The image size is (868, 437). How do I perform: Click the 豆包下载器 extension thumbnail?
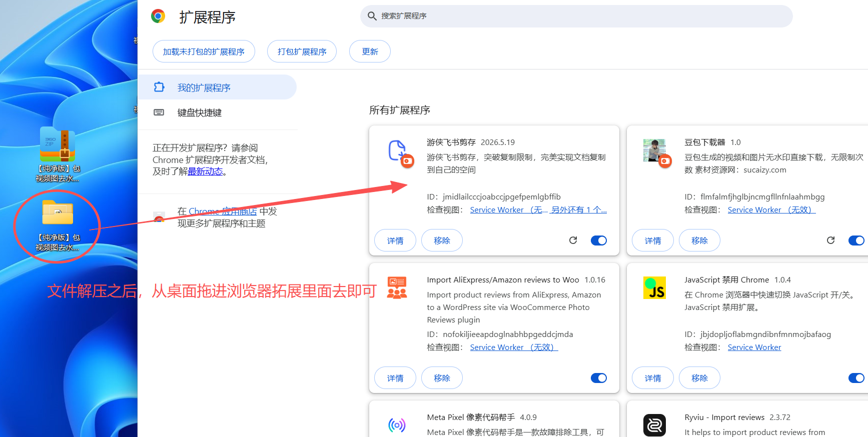click(x=654, y=150)
